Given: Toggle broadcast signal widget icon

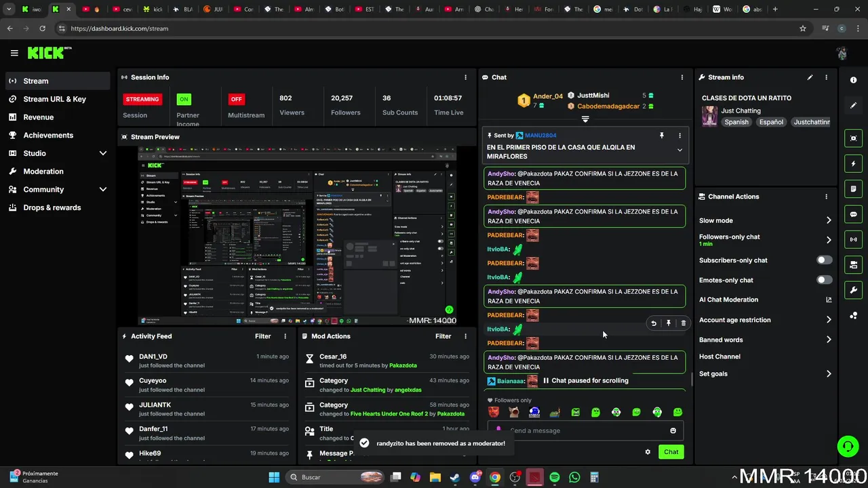Looking at the screenshot, I should (x=853, y=239).
